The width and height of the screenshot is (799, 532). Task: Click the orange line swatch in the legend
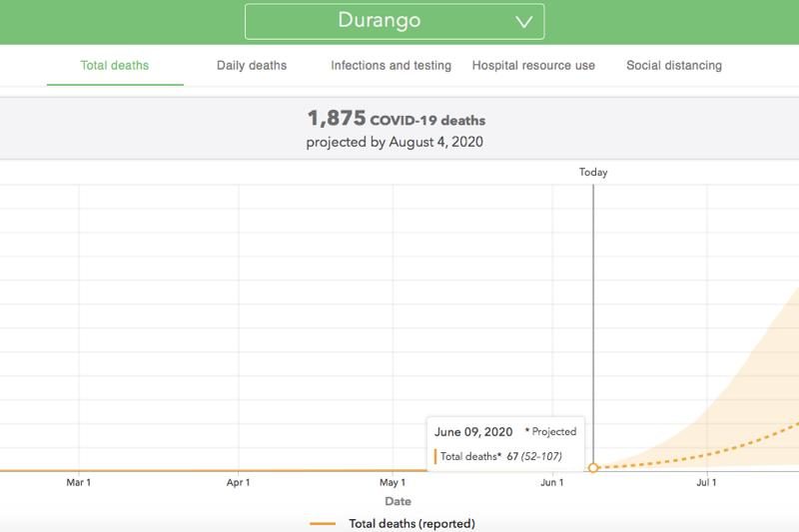pyautogui.click(x=323, y=523)
